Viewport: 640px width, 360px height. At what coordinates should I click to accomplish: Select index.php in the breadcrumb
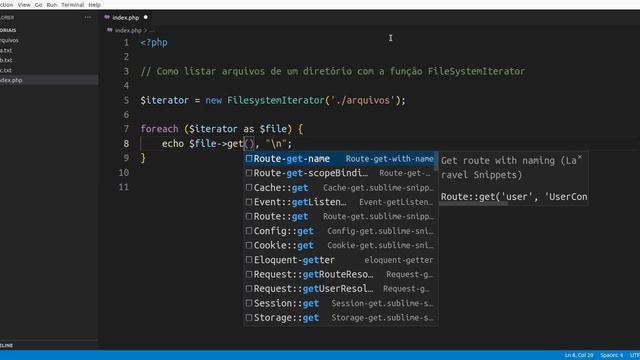[128, 31]
